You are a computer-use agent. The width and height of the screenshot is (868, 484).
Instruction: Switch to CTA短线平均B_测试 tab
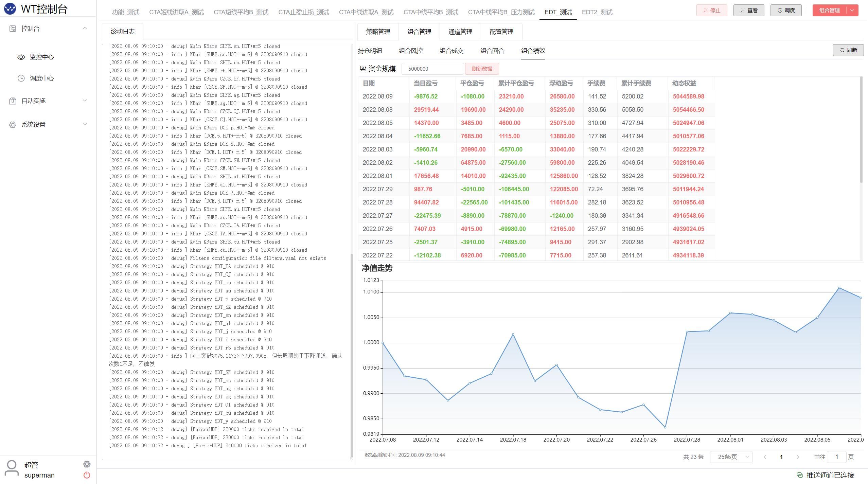pos(241,12)
